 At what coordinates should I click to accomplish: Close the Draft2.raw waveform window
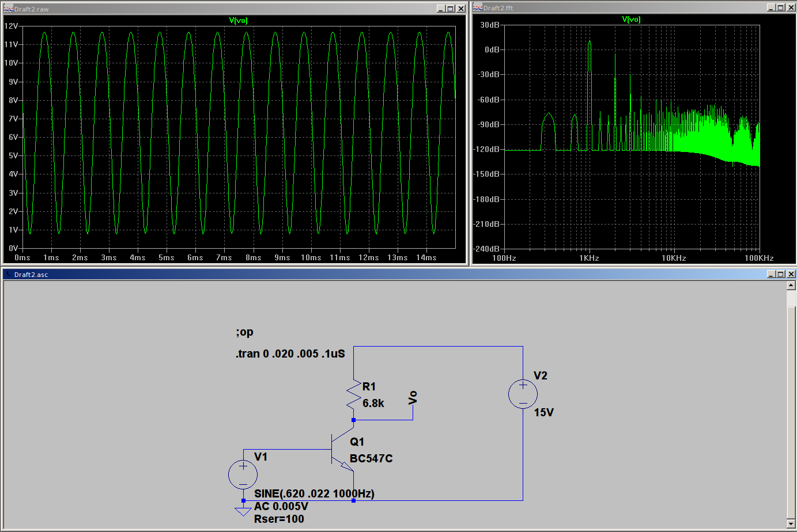(x=461, y=9)
